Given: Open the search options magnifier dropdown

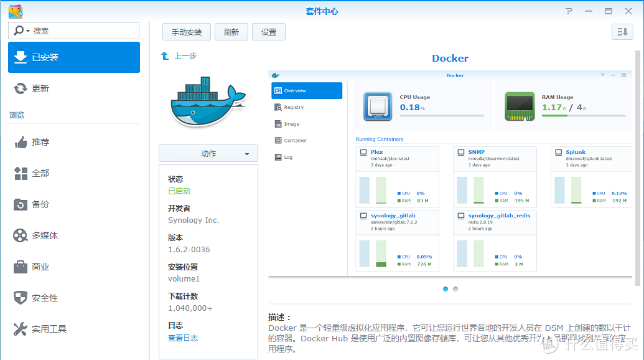Looking at the screenshot, I should click(21, 31).
